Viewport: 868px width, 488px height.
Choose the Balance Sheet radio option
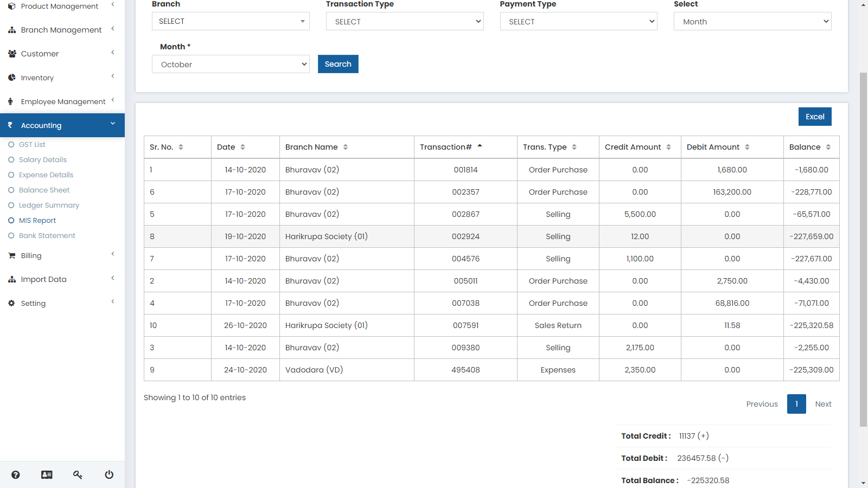[x=10, y=190]
